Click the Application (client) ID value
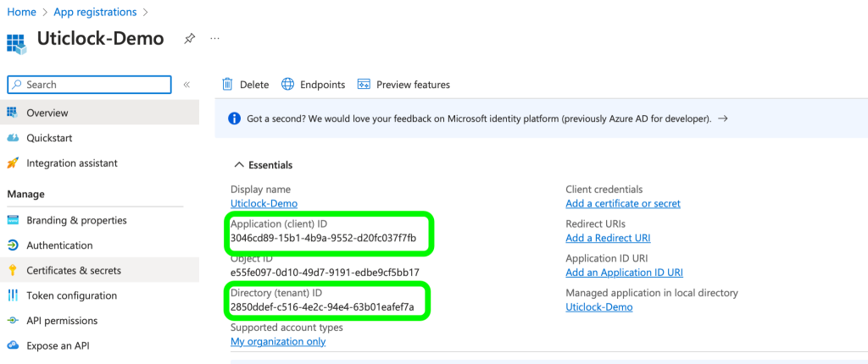868x364 pixels. tap(323, 238)
